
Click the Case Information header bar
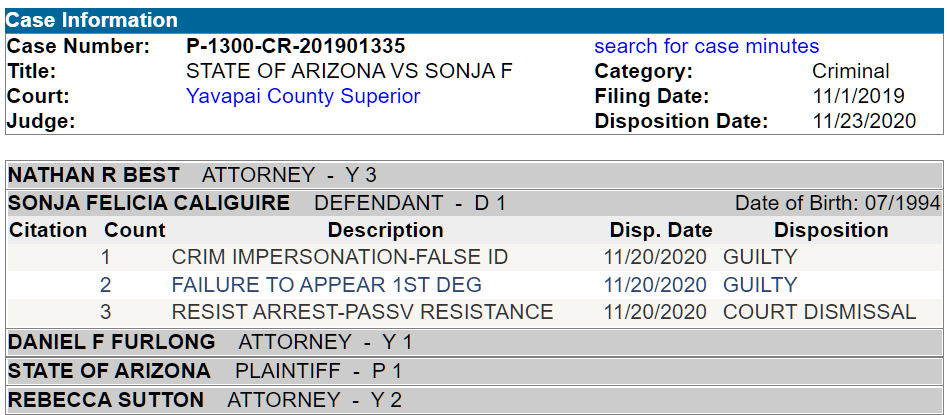tap(473, 20)
